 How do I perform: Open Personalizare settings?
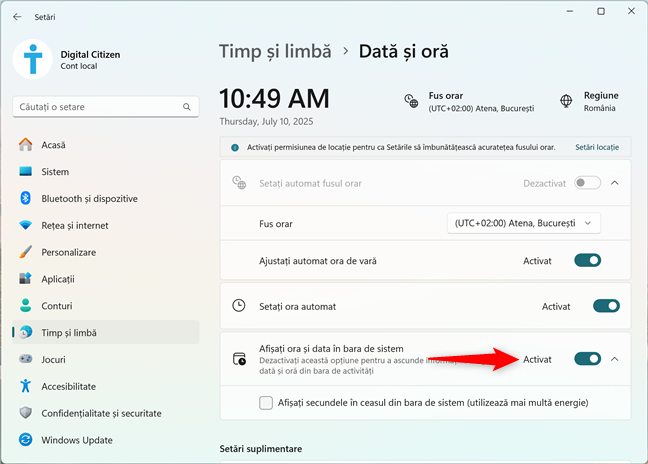coord(106,252)
